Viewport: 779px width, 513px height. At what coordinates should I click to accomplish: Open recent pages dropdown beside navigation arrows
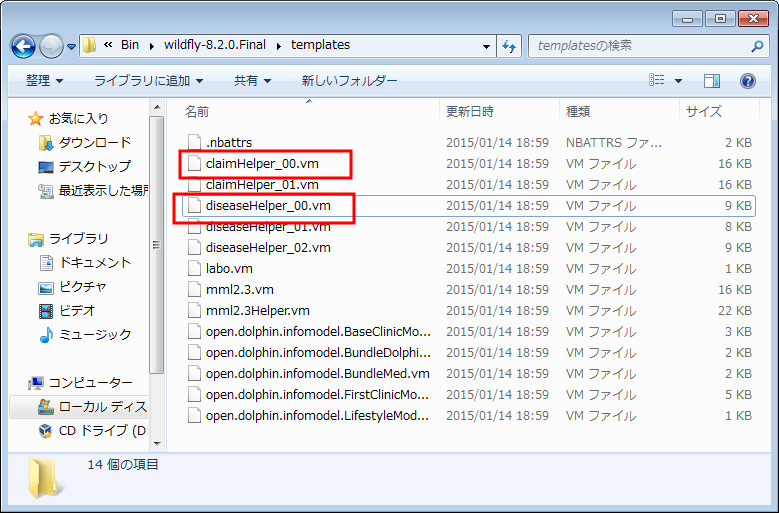pyautogui.click(x=72, y=47)
